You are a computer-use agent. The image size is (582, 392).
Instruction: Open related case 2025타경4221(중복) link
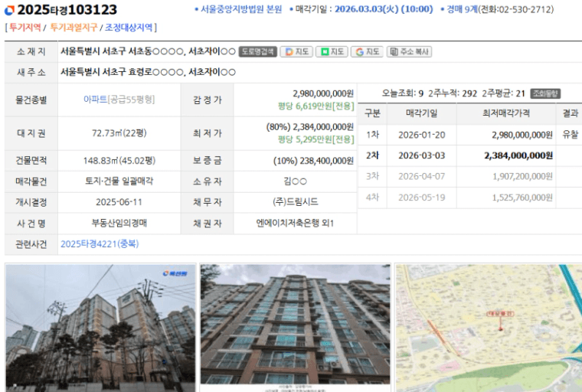(x=100, y=244)
